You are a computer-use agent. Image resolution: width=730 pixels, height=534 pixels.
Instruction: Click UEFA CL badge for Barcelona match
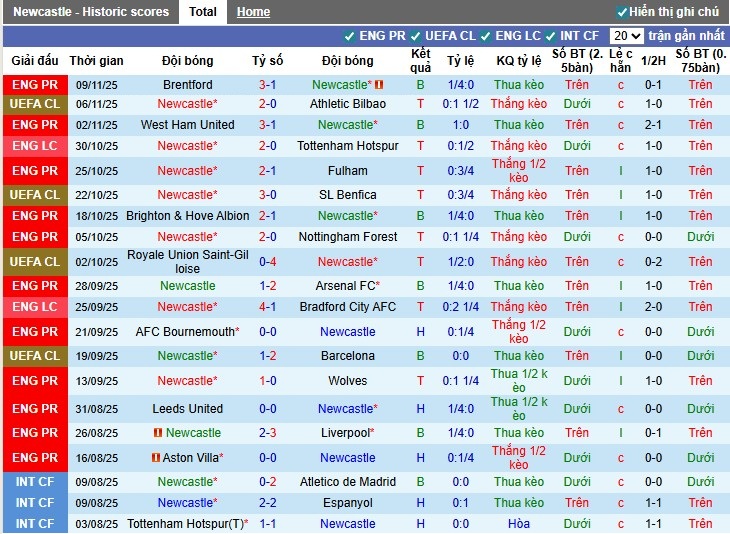pyautogui.click(x=35, y=356)
